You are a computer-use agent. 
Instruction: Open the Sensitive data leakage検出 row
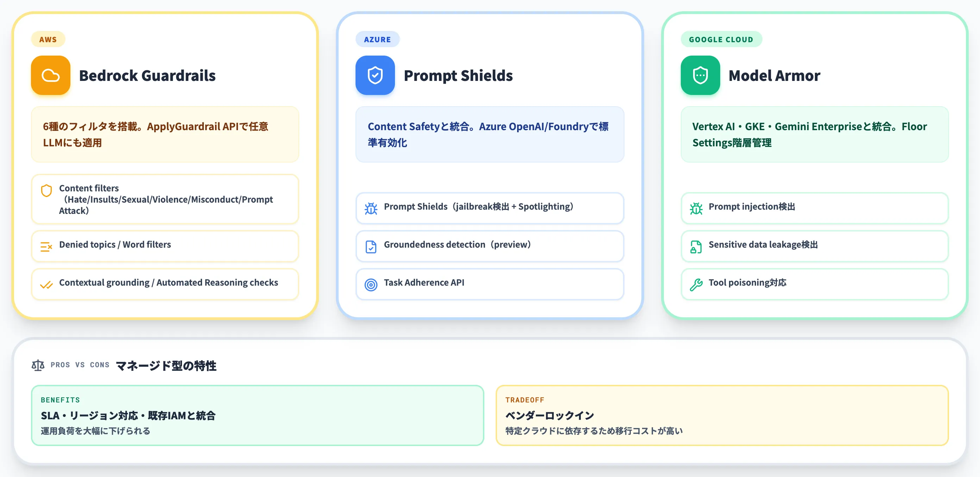pos(815,246)
